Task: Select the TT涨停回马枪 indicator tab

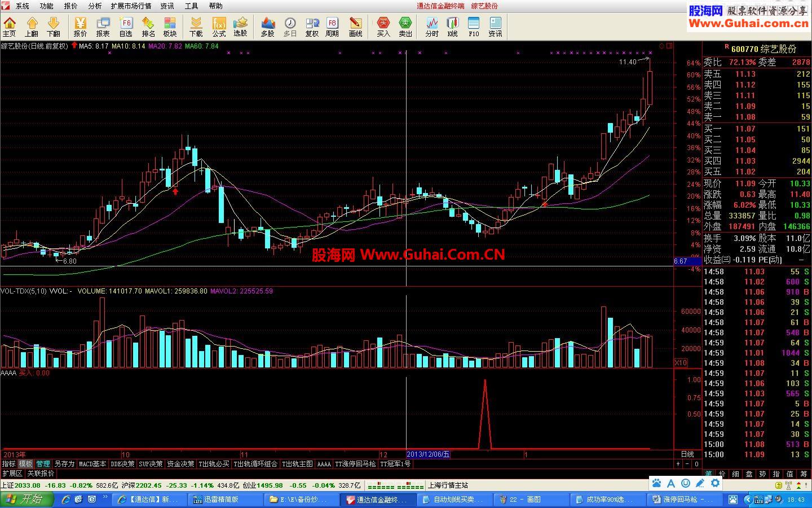Action: tap(355, 464)
